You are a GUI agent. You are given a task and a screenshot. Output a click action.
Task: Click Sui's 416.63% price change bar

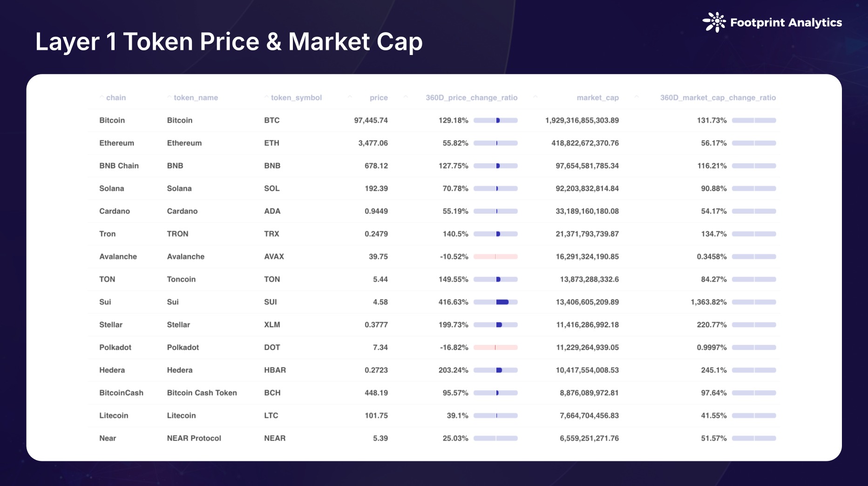[495, 302]
